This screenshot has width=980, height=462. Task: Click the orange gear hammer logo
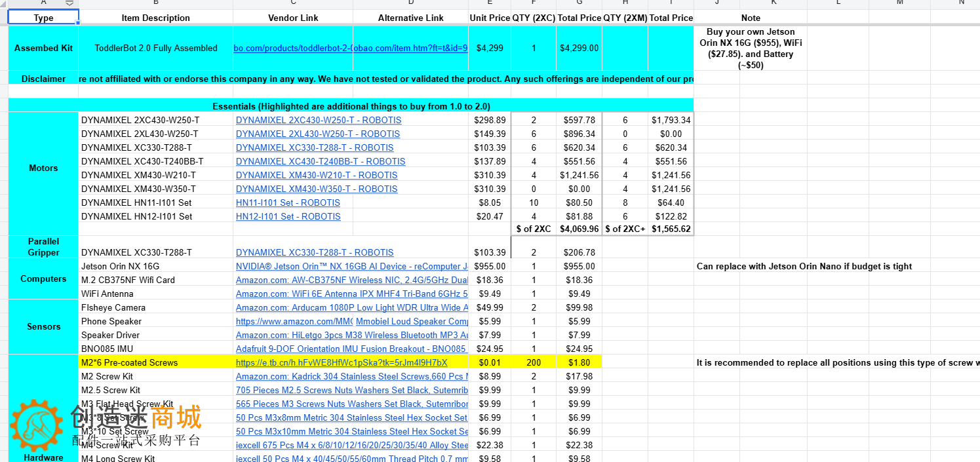(37, 425)
